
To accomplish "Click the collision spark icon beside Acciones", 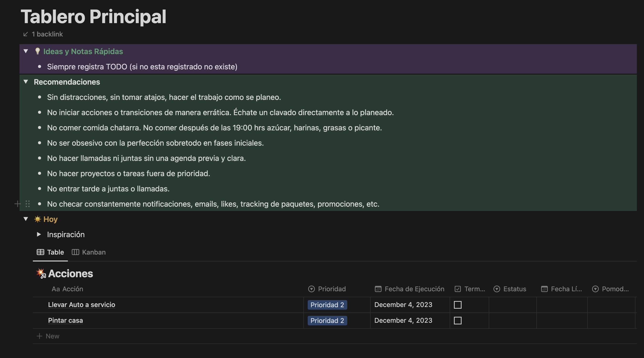I will 41,273.
